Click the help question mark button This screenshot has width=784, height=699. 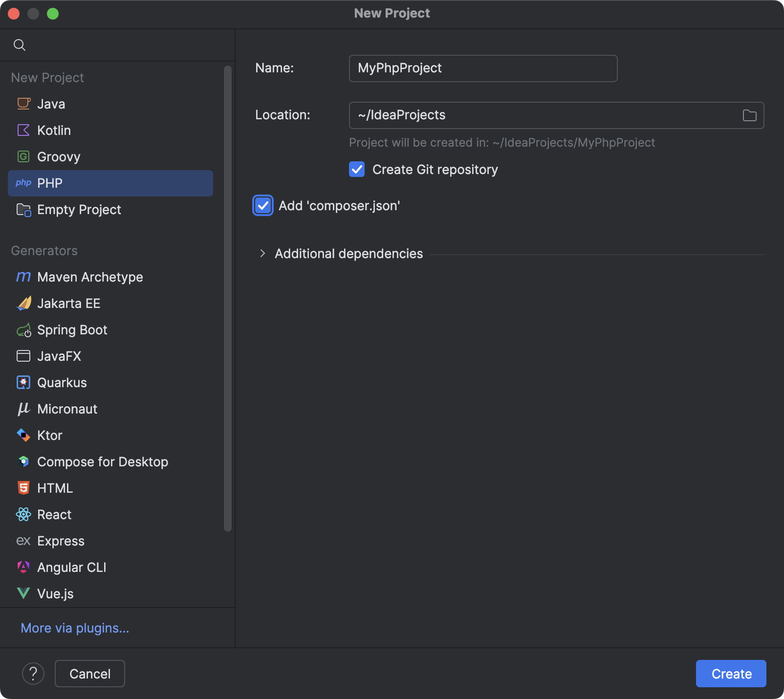[x=33, y=674]
